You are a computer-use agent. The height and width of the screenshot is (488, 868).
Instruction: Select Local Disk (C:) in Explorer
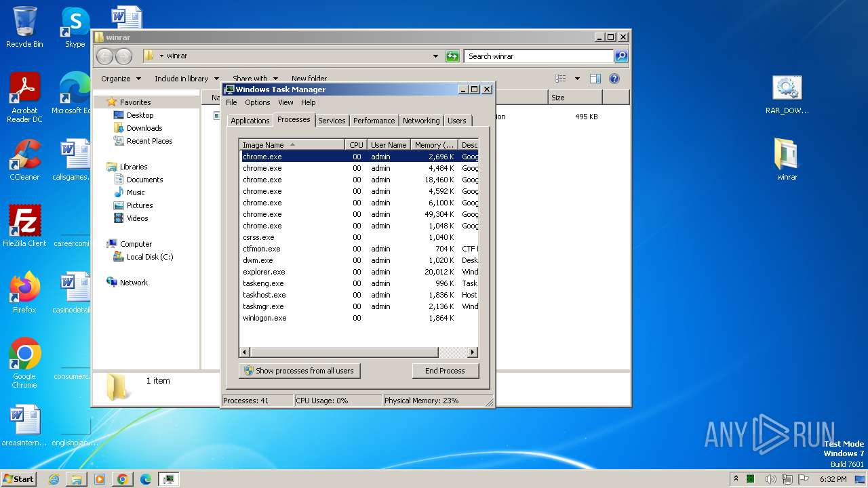pyautogui.click(x=149, y=257)
